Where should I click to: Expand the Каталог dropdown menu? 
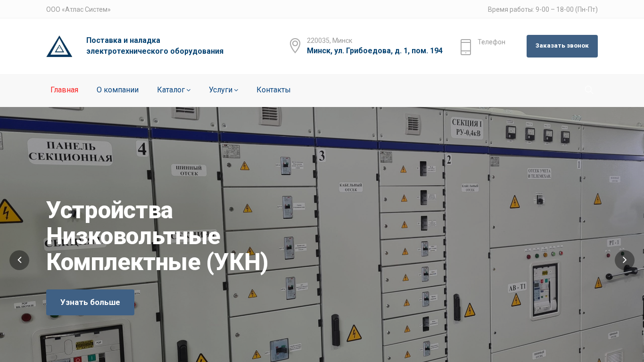pos(173,90)
